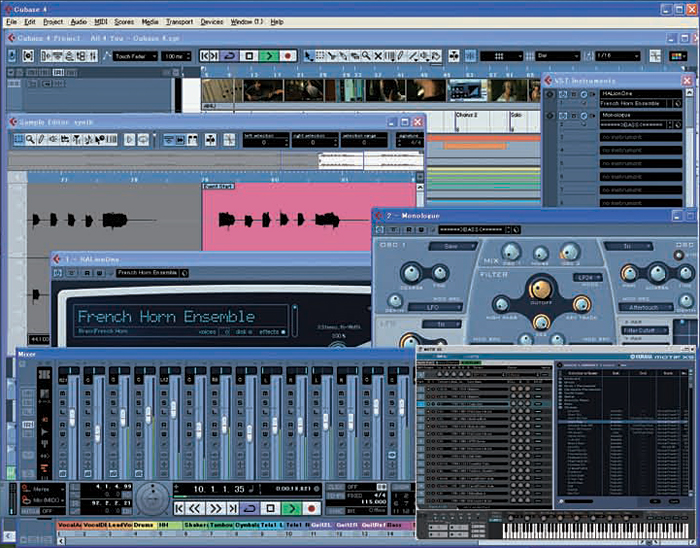Select the Range Selection tool in project toolbar
The image size is (700, 548).
(320, 56)
